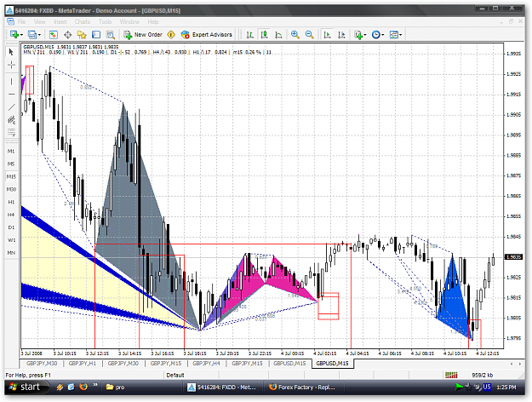Open the Window menu
Image resolution: width=532 pixels, height=402 pixels.
129,22
